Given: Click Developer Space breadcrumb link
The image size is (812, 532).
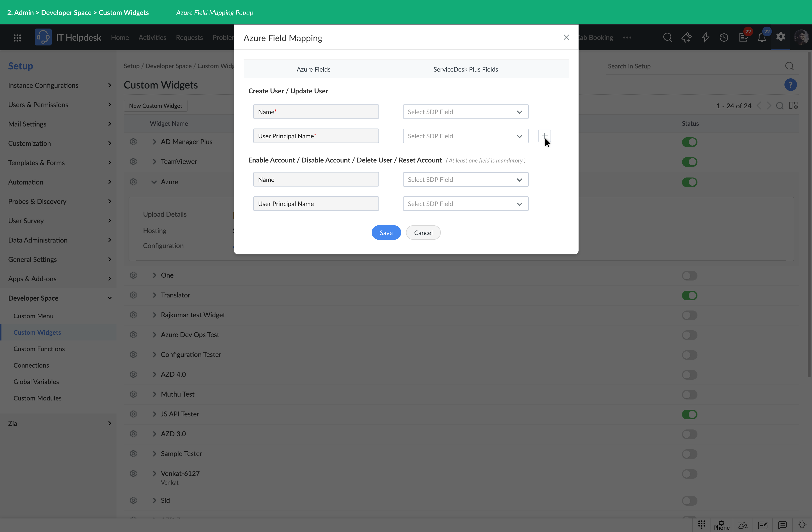Looking at the screenshot, I should tap(168, 66).
